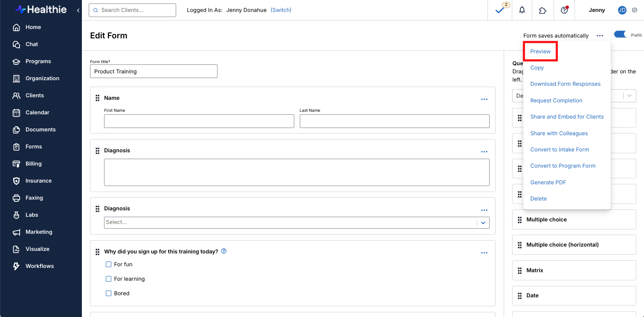The width and height of the screenshot is (644, 317).
Task: Open the Insurance section
Action: (x=32, y=181)
